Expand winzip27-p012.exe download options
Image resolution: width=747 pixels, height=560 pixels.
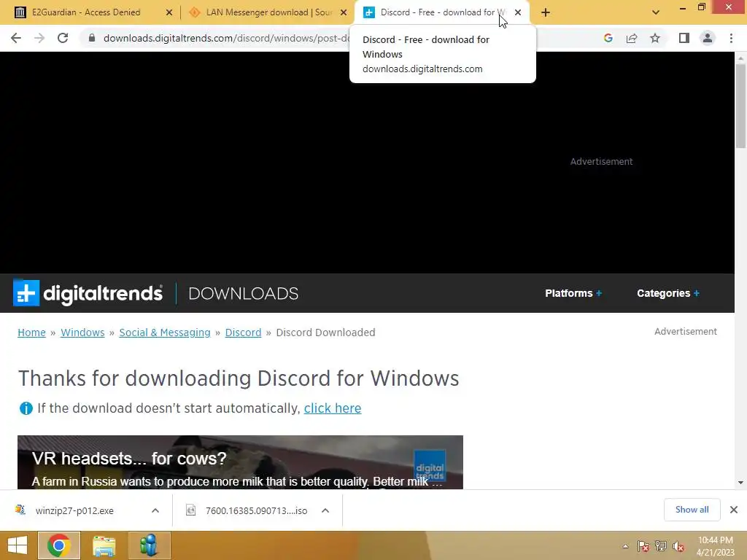[155, 510]
